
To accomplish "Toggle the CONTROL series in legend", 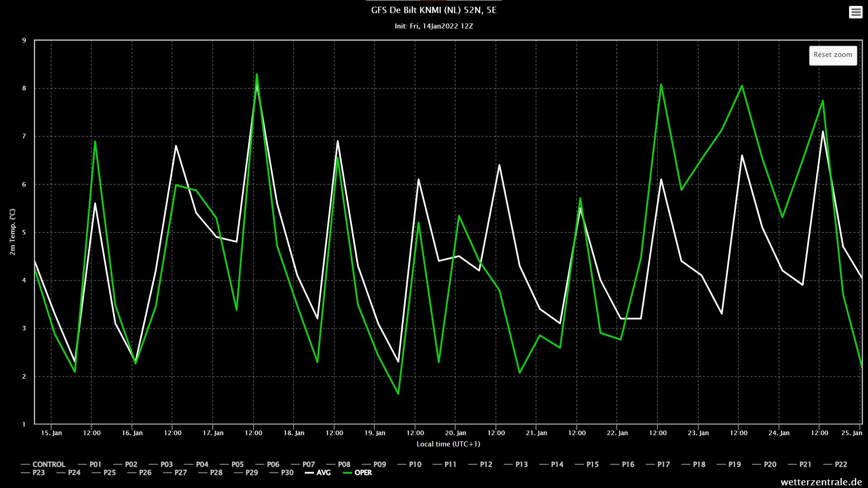I will (x=48, y=465).
